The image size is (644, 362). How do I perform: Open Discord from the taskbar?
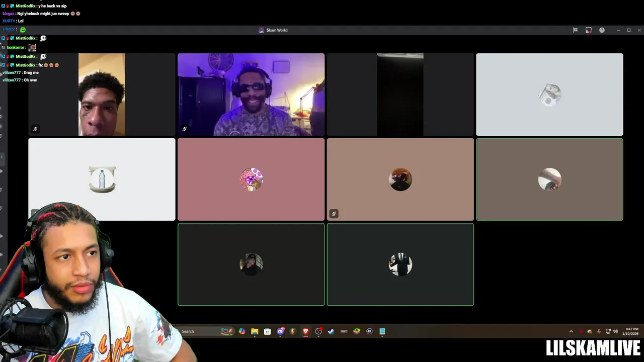click(x=280, y=331)
